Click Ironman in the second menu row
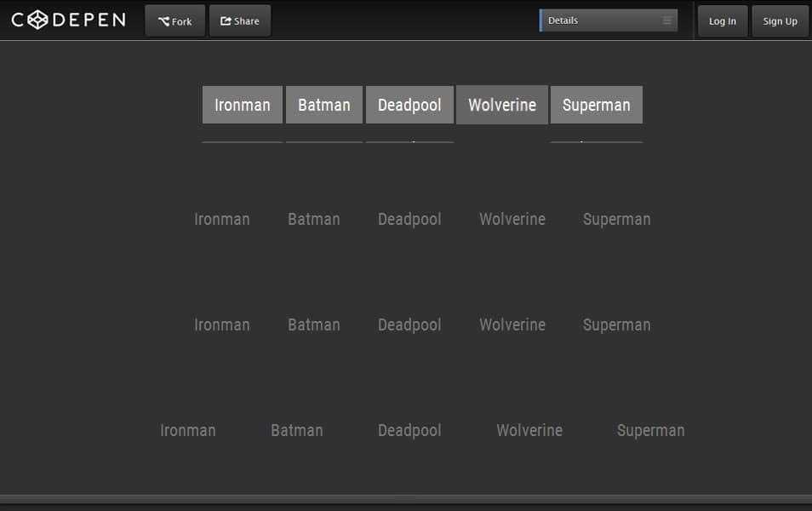812x511 pixels. pos(222,219)
